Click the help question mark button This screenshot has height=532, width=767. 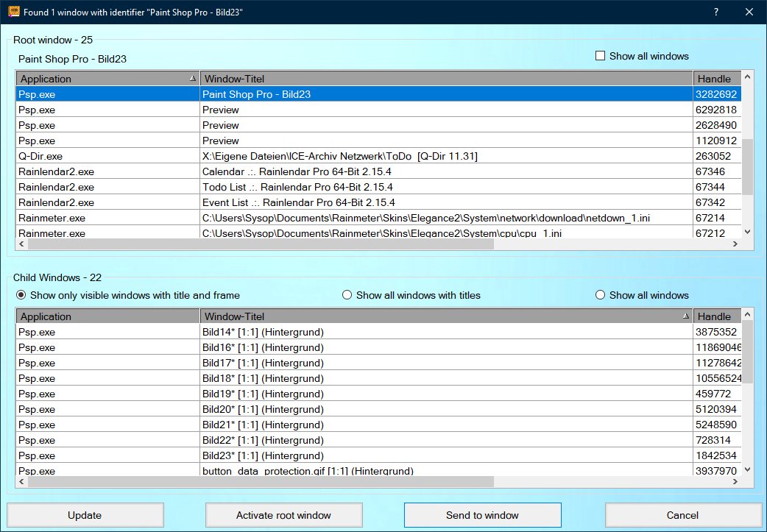coord(716,13)
